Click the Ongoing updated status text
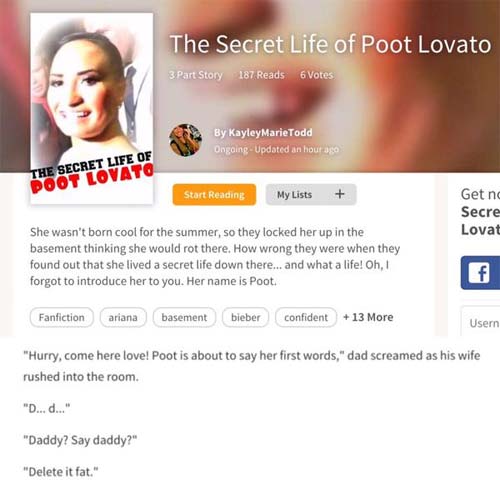 (276, 149)
